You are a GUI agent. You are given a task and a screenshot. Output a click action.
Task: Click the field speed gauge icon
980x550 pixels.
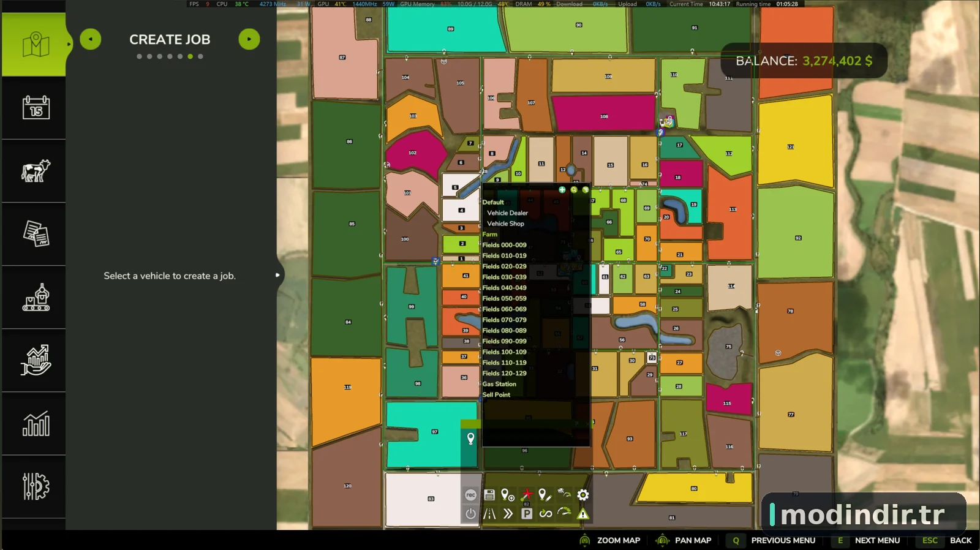[x=564, y=494]
